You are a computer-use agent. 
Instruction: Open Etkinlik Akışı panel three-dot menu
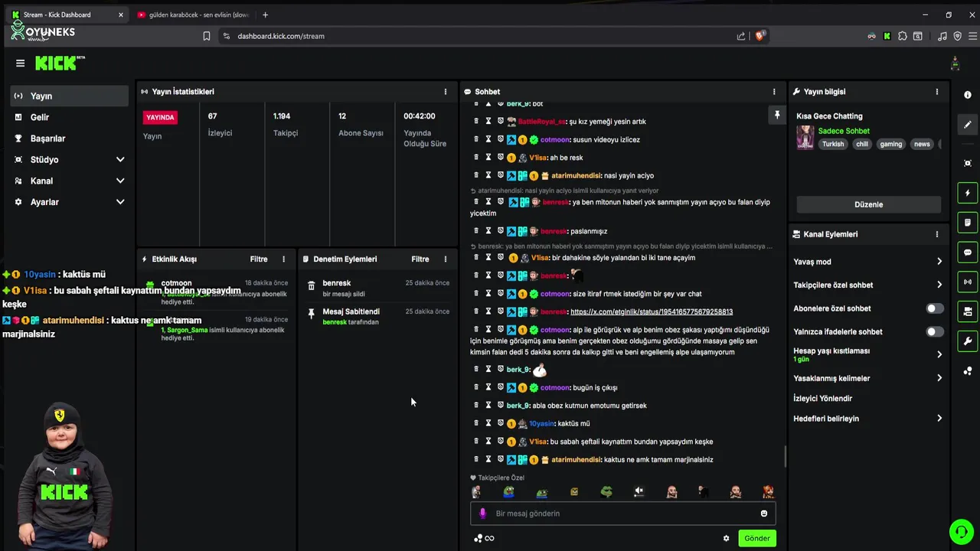[283, 259]
